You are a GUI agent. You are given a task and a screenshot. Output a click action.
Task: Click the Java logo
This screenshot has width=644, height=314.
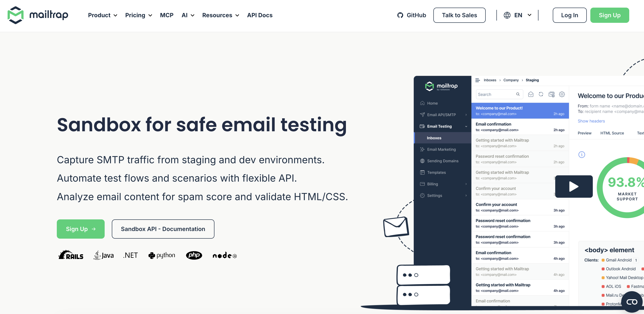point(104,255)
